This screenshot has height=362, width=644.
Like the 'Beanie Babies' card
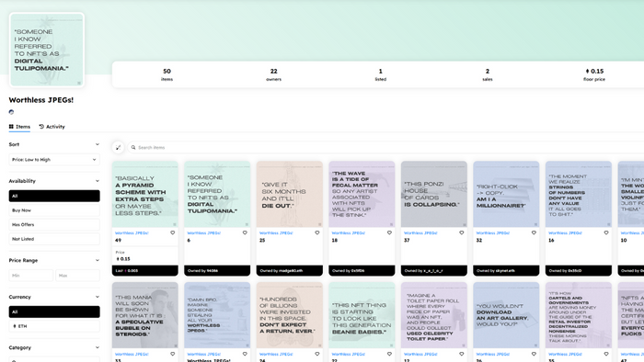tap(389, 354)
